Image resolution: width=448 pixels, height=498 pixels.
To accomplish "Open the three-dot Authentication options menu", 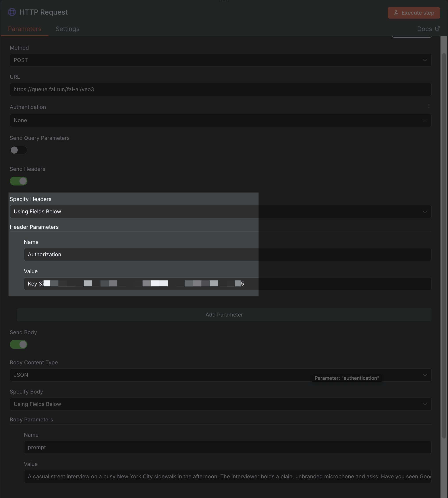I will [429, 106].
